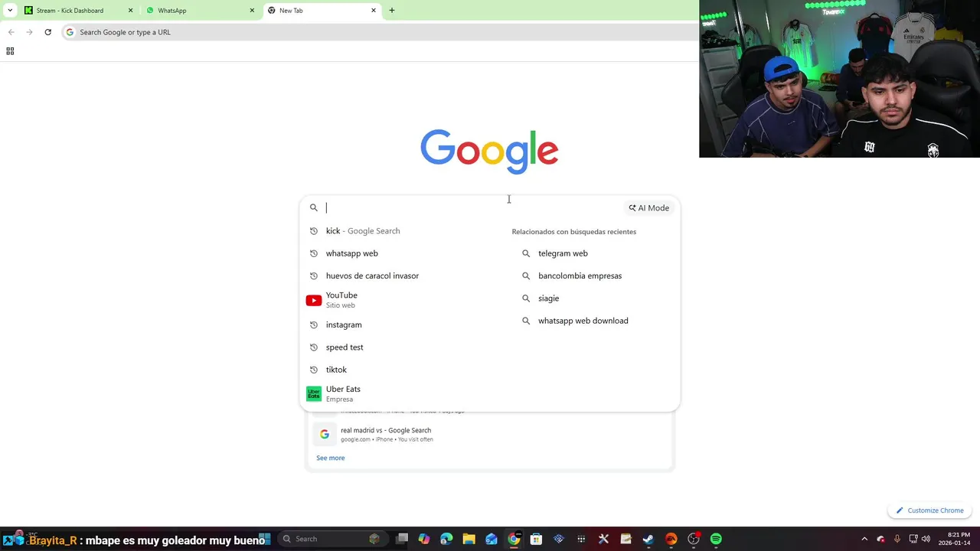
Task: Select related search 'whatsapp web download'
Action: 583,321
